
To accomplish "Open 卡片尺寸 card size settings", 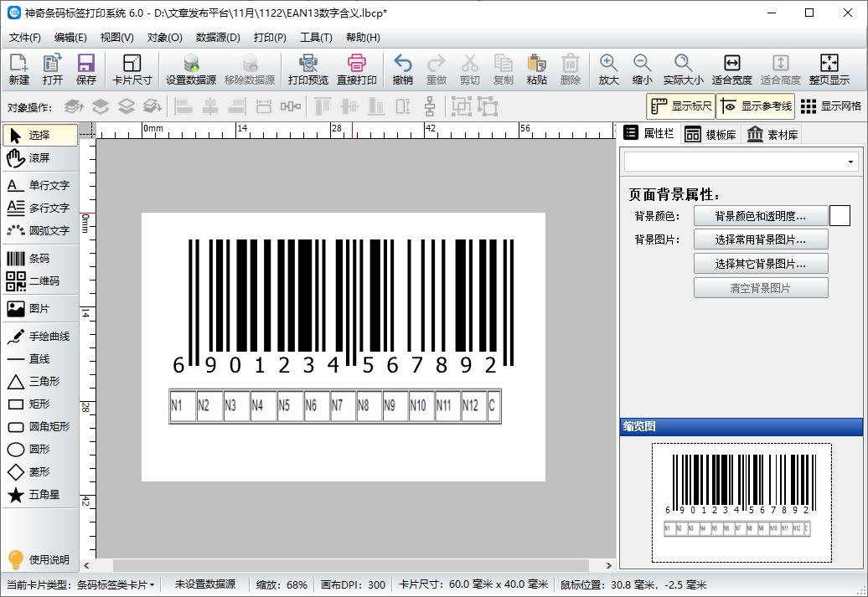I will 132,69.
